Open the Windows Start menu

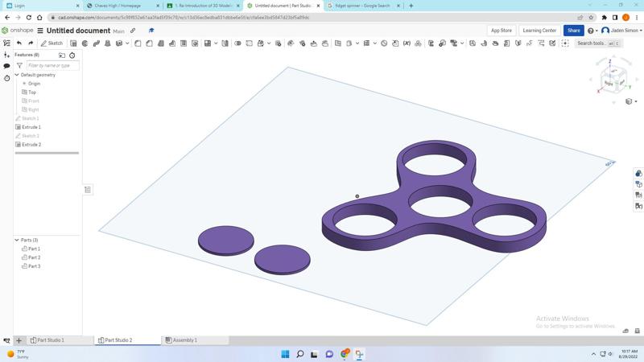click(285, 354)
